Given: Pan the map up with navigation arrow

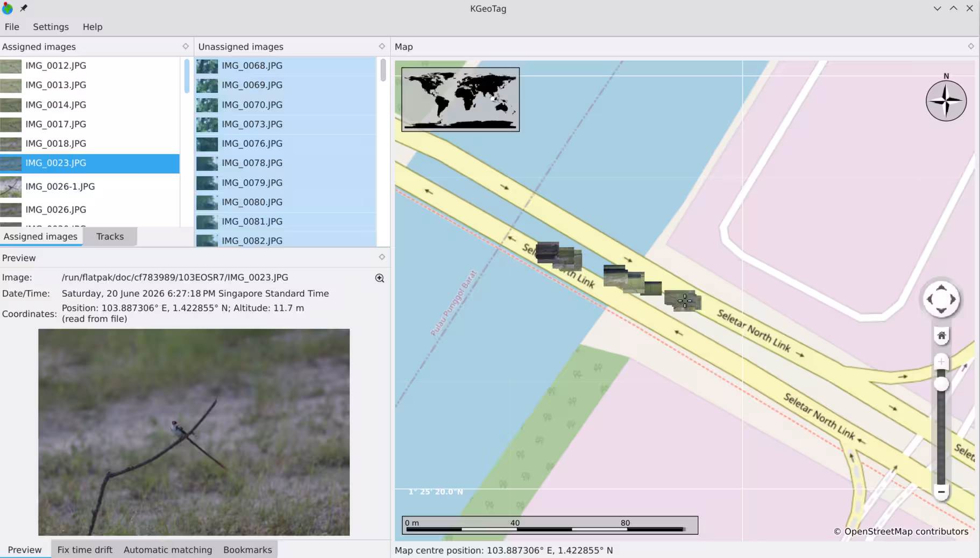Looking at the screenshot, I should click(x=941, y=287).
